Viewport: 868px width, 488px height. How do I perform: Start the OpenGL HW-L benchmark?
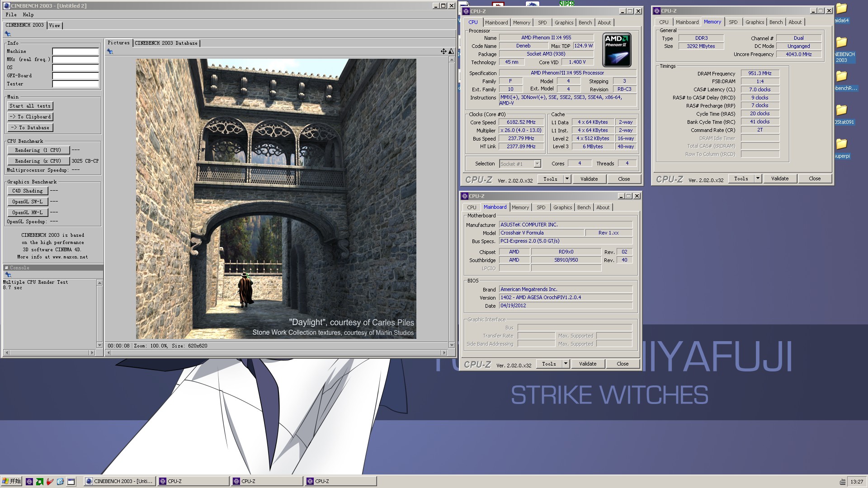point(28,212)
